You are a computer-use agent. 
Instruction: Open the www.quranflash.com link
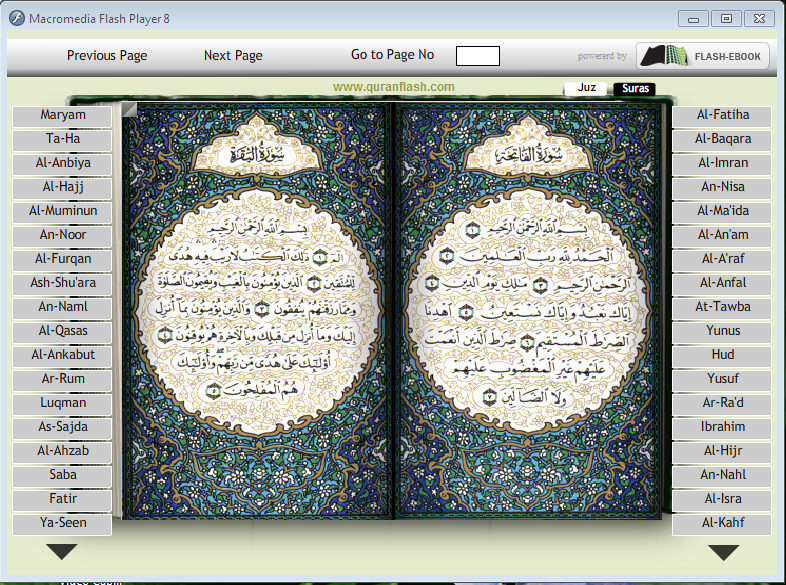click(394, 87)
